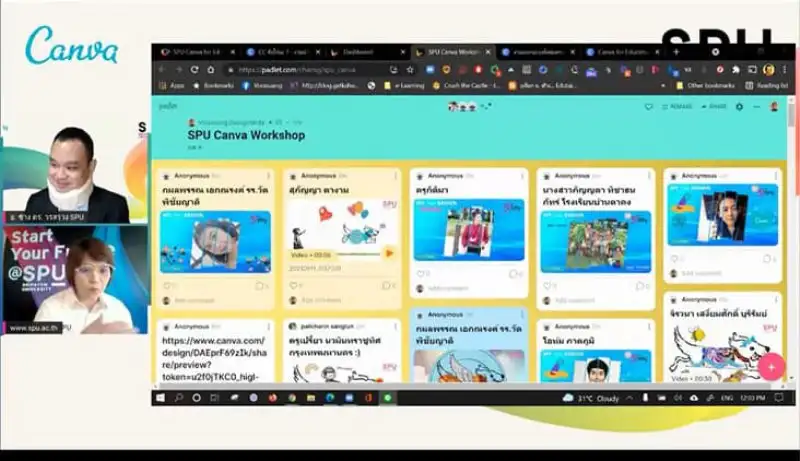
Task: Click the Share button in Padlet header
Action: [715, 107]
